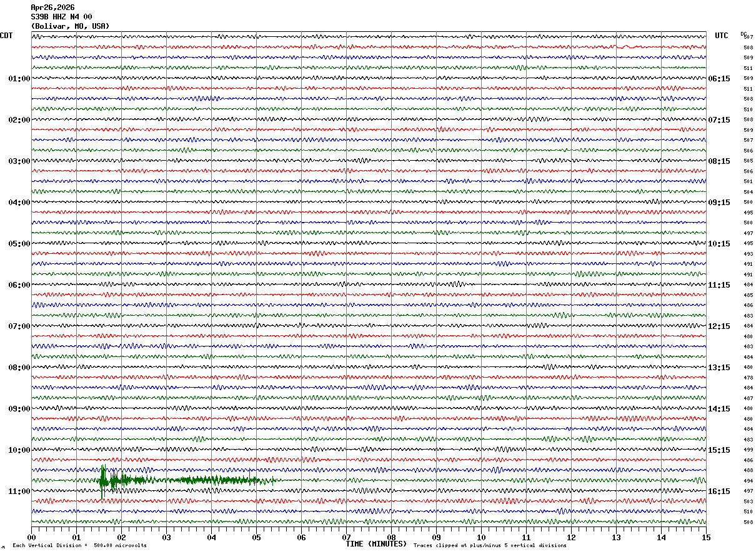Click the 16:15 UTC time label
Screen dimensions: 756x554
point(719,491)
